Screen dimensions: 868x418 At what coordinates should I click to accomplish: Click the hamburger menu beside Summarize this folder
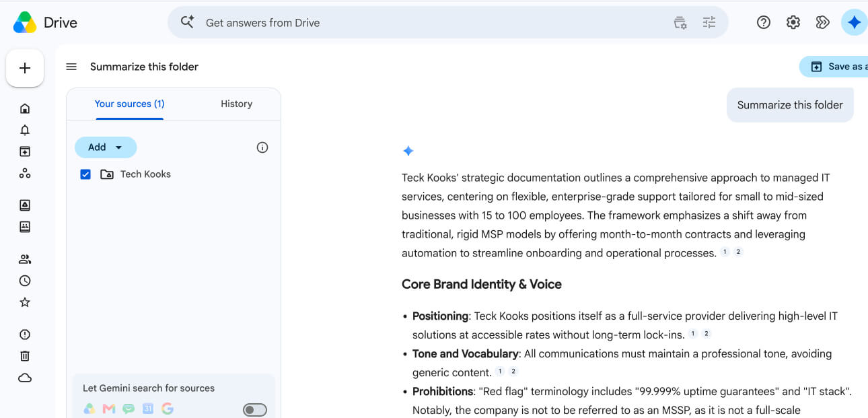(x=71, y=67)
